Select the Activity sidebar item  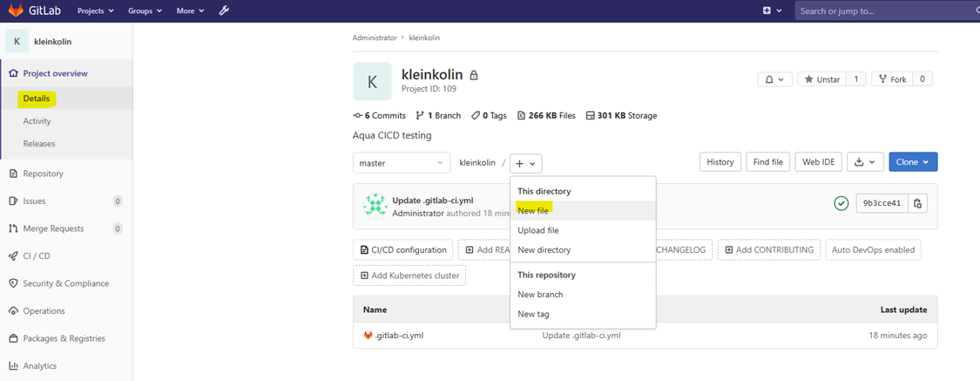(37, 120)
